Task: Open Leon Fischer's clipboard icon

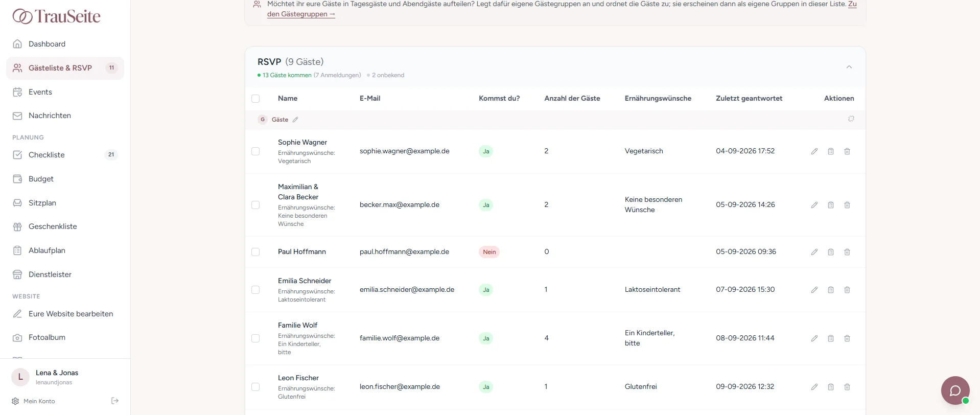Action: click(x=831, y=387)
